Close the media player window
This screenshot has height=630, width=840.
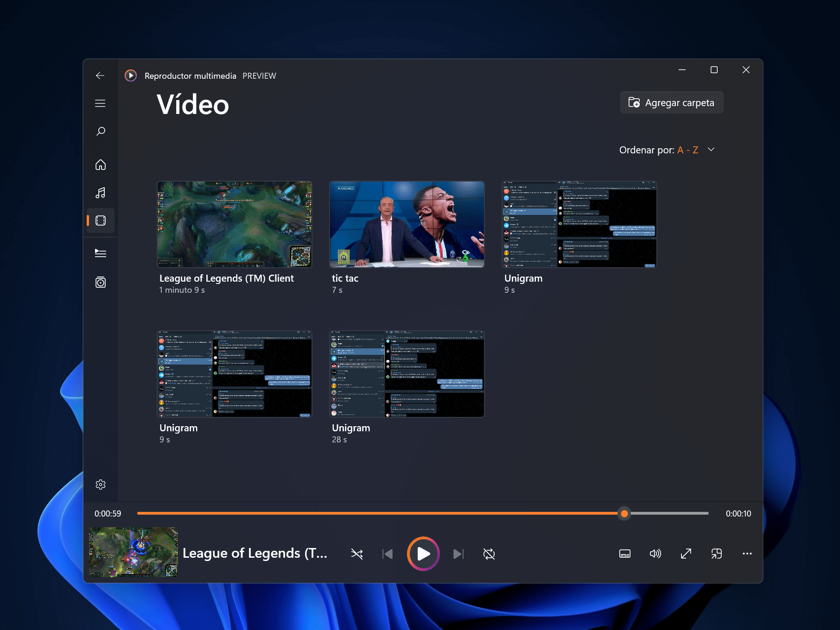point(746,69)
